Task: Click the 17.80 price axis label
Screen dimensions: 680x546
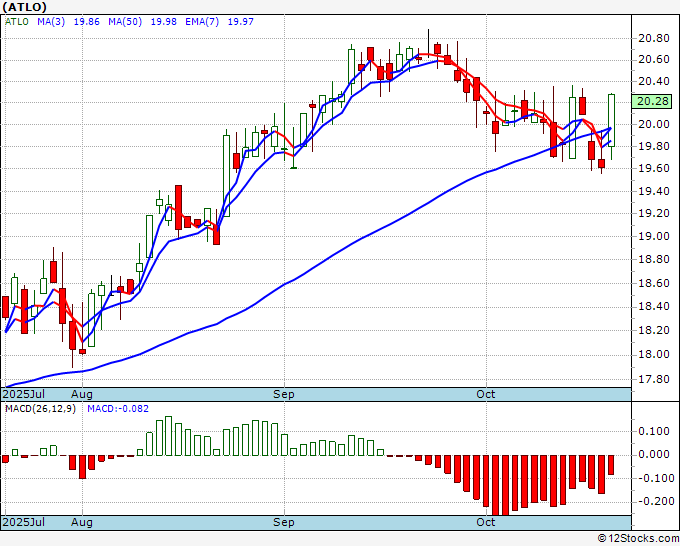Action: coord(654,379)
